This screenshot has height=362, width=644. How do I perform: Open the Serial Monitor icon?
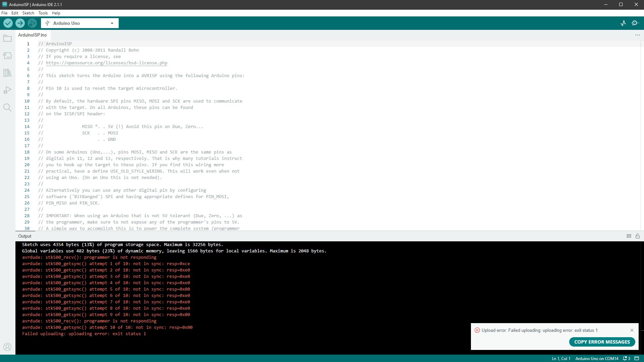(636, 23)
